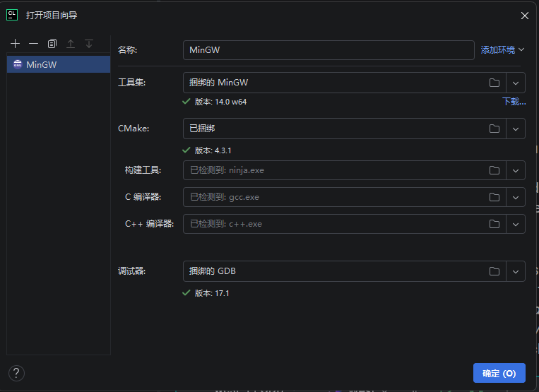
Task: Click the 下载... download link
Action: 514,101
